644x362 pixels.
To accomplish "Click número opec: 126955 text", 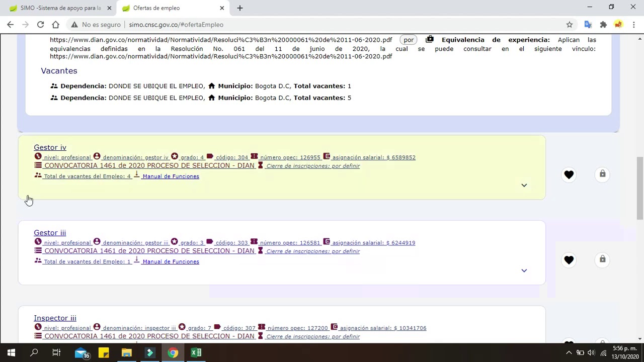I will (x=290, y=157).
